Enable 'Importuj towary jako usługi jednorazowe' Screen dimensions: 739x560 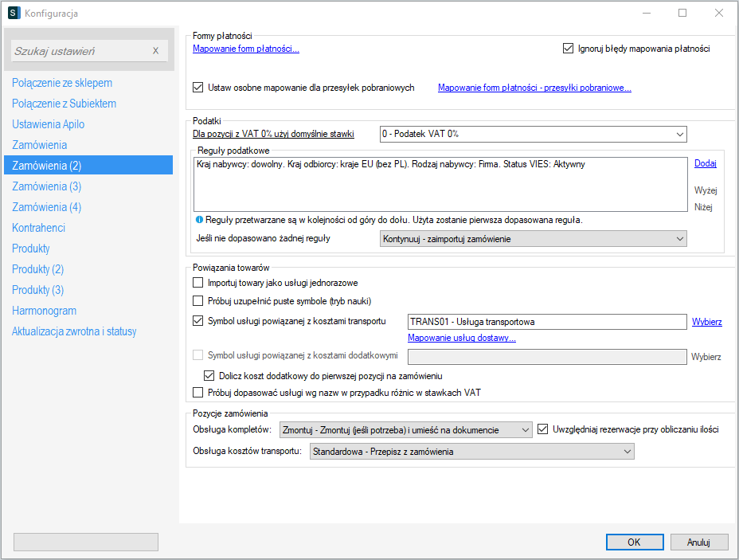(x=198, y=283)
